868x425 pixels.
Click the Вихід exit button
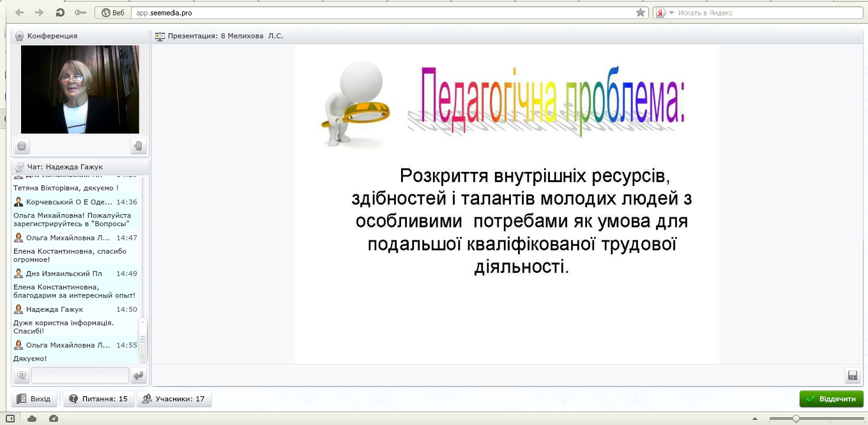pyautogui.click(x=34, y=399)
